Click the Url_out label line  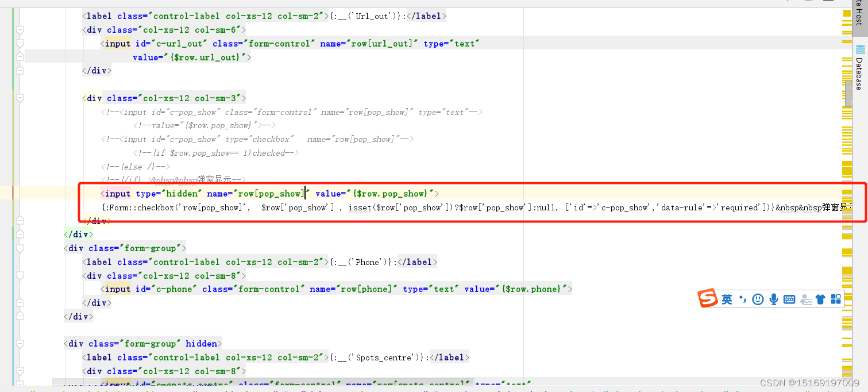tap(264, 16)
